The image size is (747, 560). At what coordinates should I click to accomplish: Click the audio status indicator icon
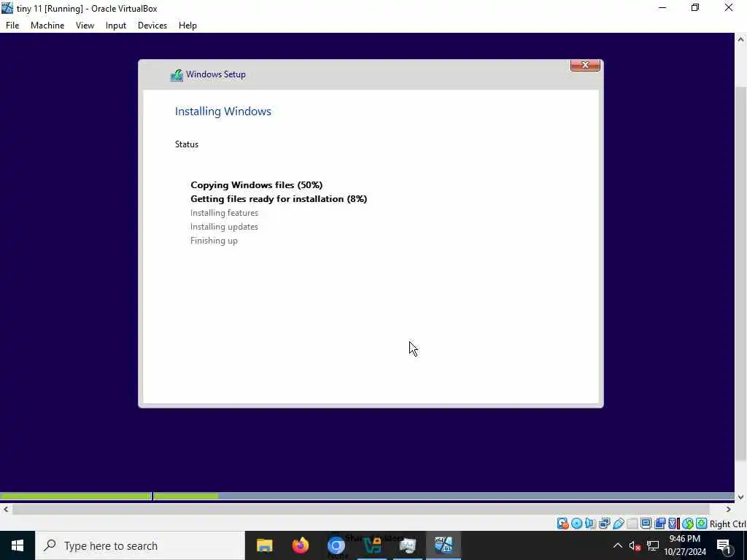click(x=590, y=524)
